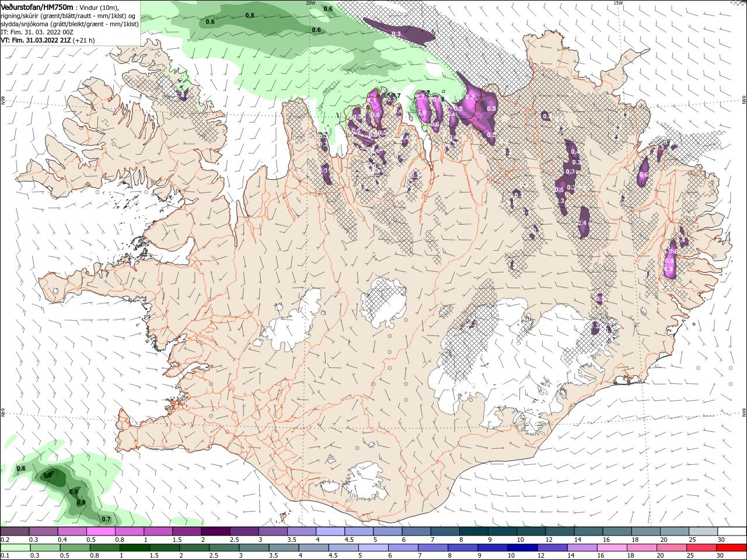
Task: Pick the light gray 25 snow scale swatch
Action: [704, 531]
